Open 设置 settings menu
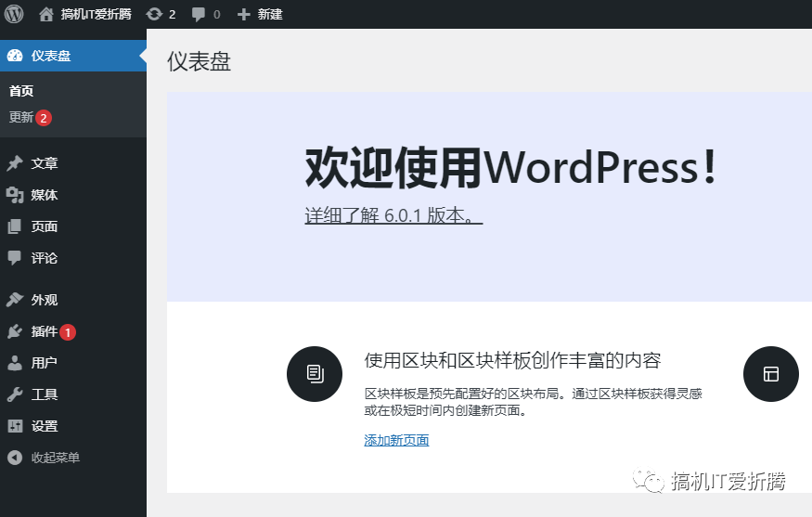 click(44, 426)
